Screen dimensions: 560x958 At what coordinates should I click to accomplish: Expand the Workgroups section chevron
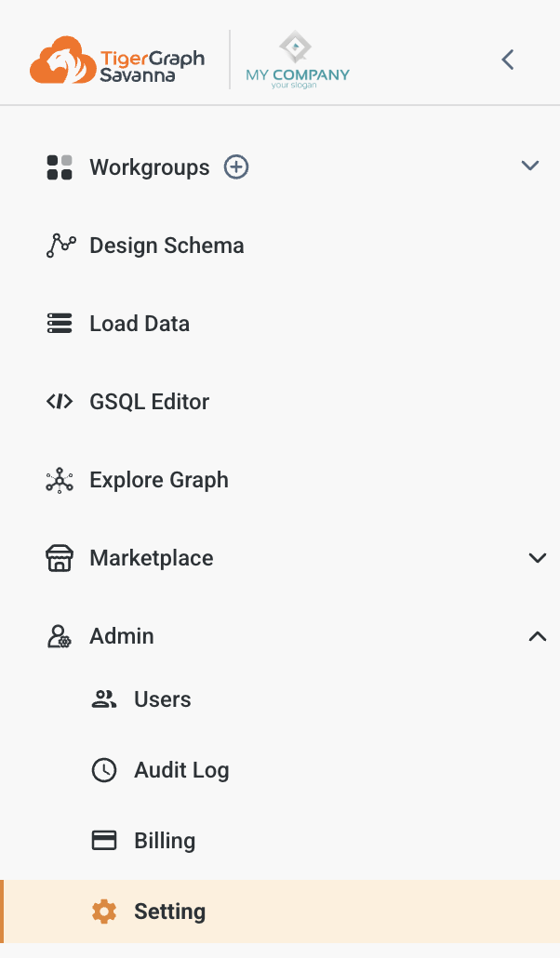point(530,166)
